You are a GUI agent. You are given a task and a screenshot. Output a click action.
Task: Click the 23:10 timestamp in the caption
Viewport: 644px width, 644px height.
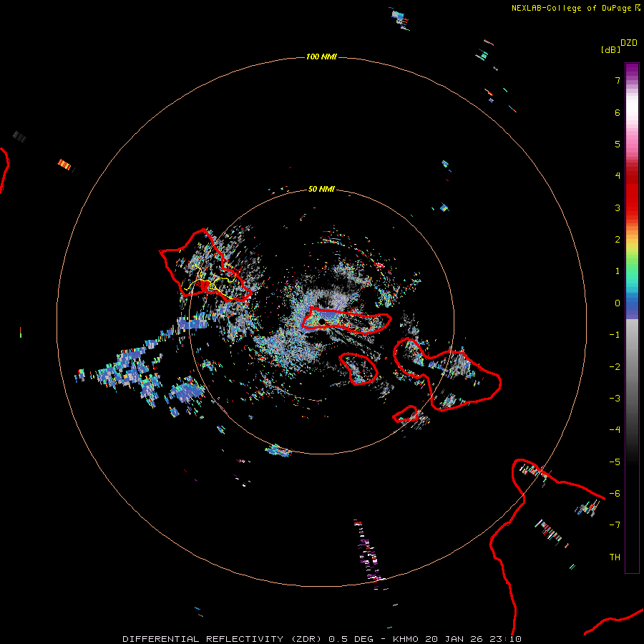(506, 639)
